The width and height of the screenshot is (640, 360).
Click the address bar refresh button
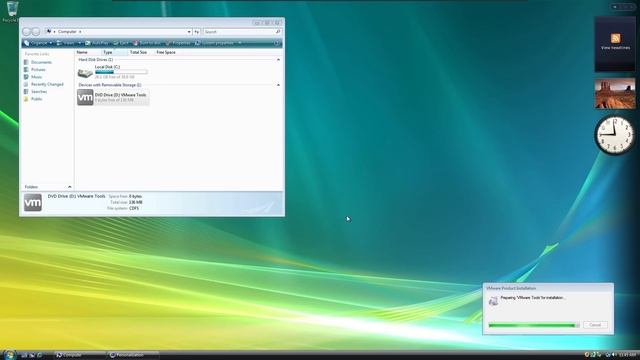(x=197, y=31)
